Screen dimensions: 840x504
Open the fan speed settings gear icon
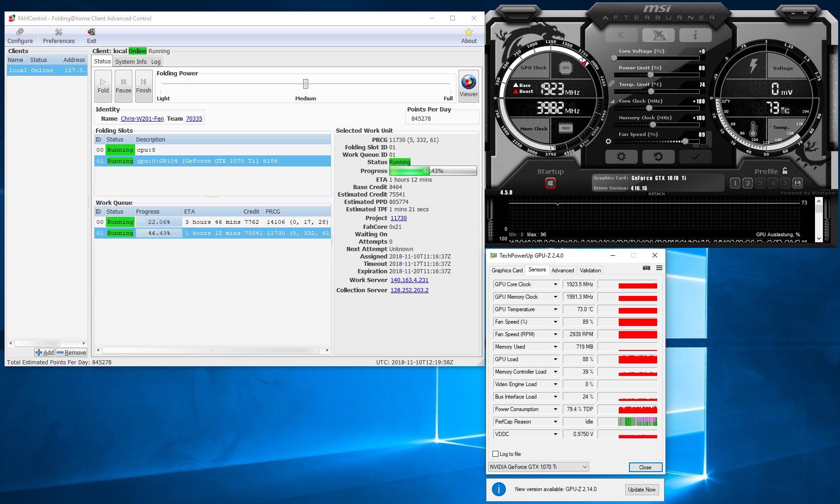pos(609,141)
